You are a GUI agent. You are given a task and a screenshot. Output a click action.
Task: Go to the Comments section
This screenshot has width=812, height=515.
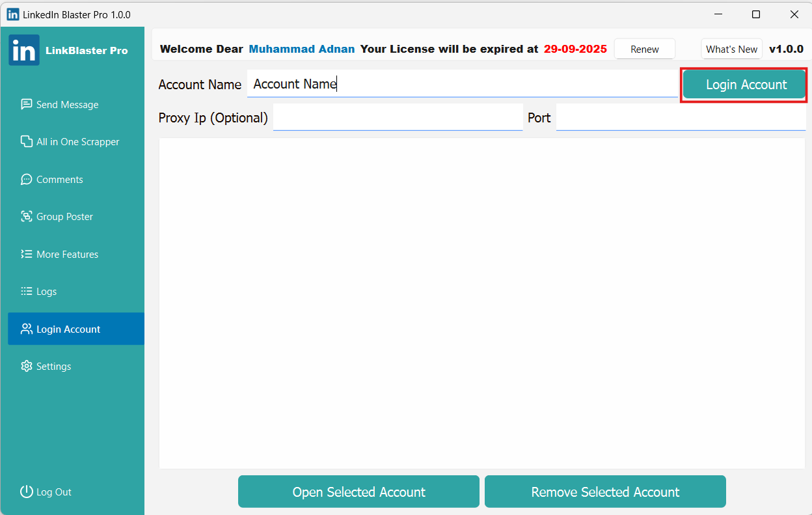coord(60,179)
